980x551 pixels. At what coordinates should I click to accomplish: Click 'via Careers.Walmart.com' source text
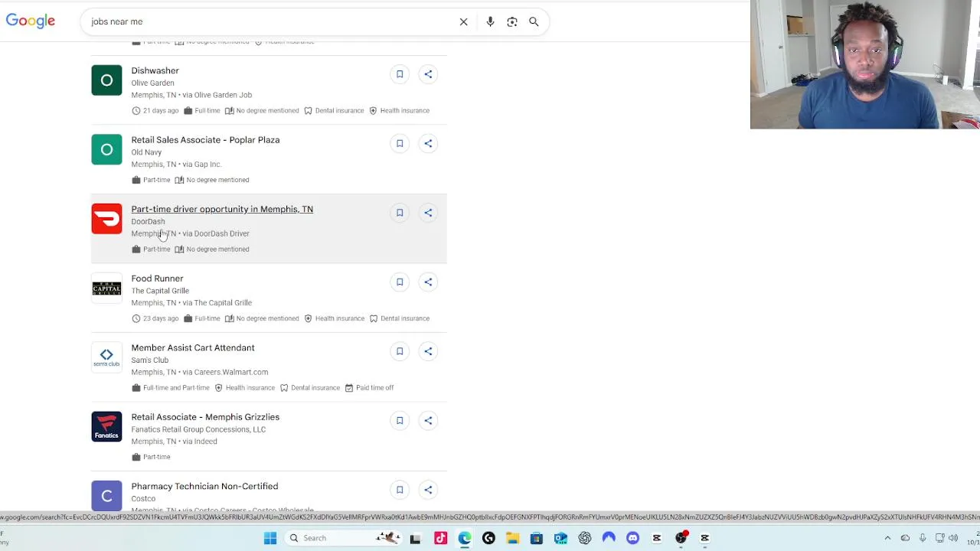tap(225, 372)
